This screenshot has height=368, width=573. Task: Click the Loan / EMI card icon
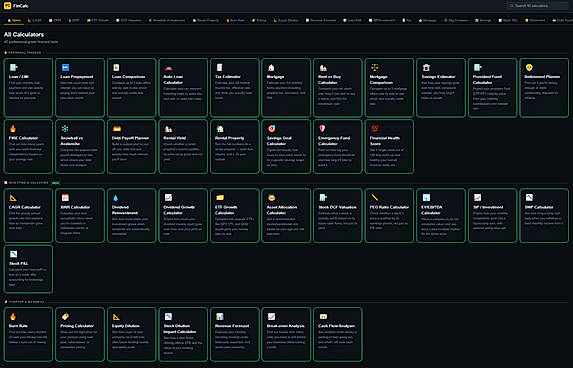coord(14,68)
